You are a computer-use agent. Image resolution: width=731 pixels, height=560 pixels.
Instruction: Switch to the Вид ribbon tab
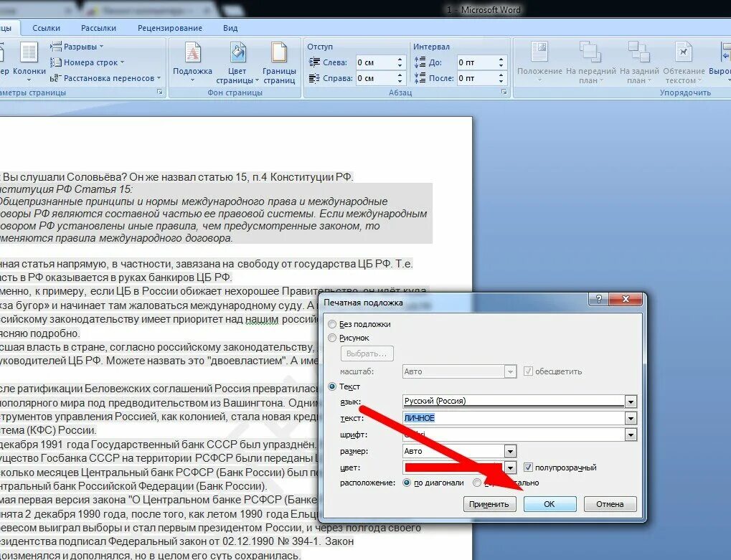[230, 28]
